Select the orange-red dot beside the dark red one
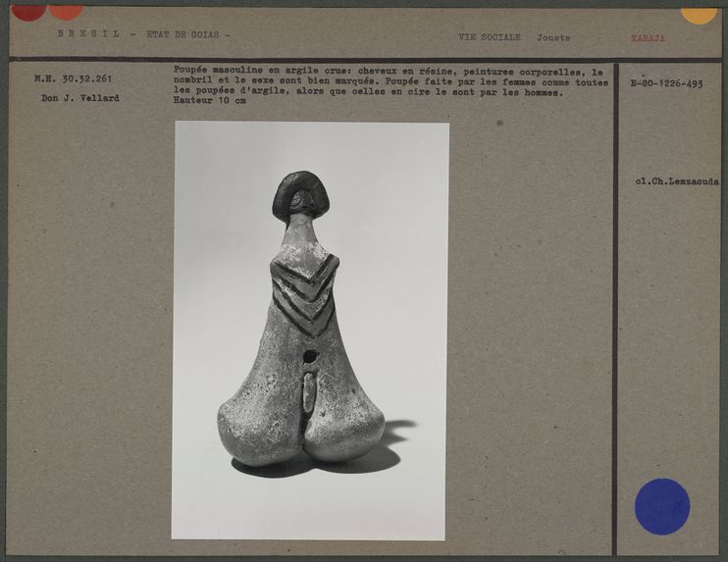Screen dimensions: 728x562 click(66, 11)
